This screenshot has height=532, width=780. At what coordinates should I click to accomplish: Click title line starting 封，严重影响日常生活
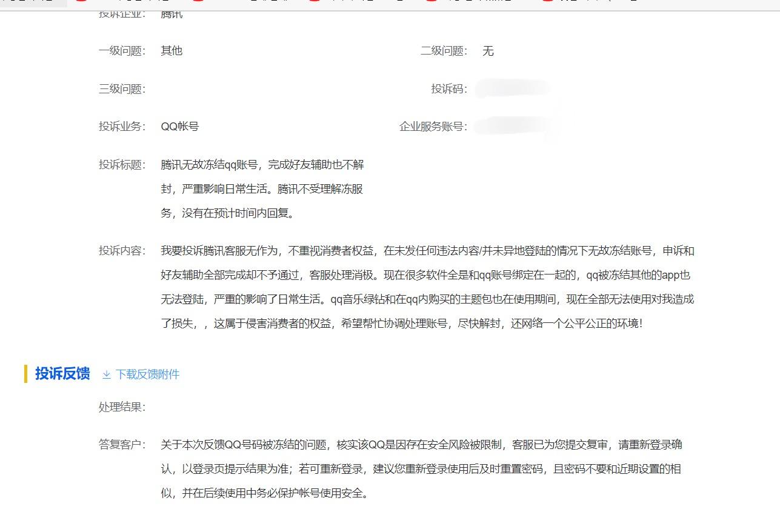(x=262, y=189)
